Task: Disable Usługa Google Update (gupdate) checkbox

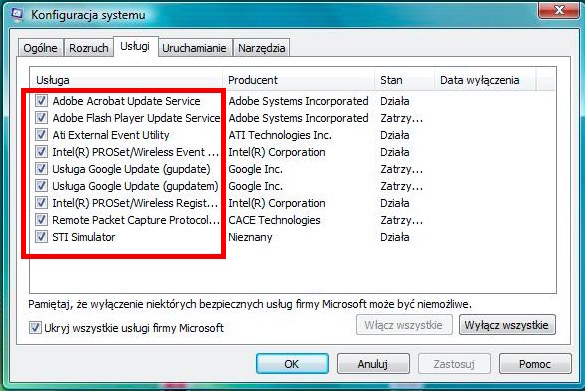Action: pyautogui.click(x=41, y=169)
